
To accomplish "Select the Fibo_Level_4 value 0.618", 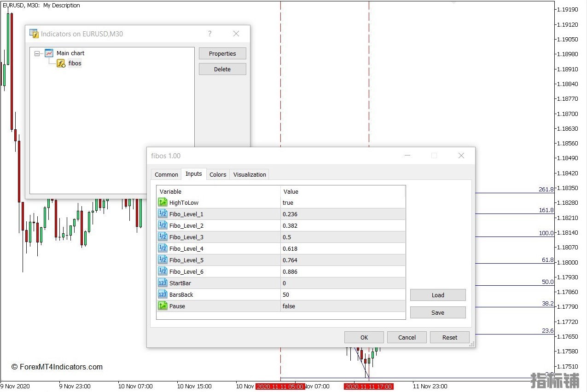I will (290, 248).
